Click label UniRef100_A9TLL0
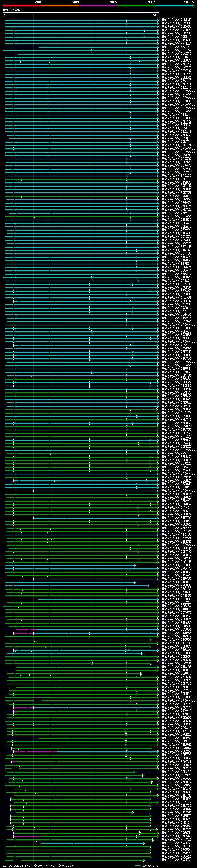Screen dimensions: 197x868 [x=177, y=43]
